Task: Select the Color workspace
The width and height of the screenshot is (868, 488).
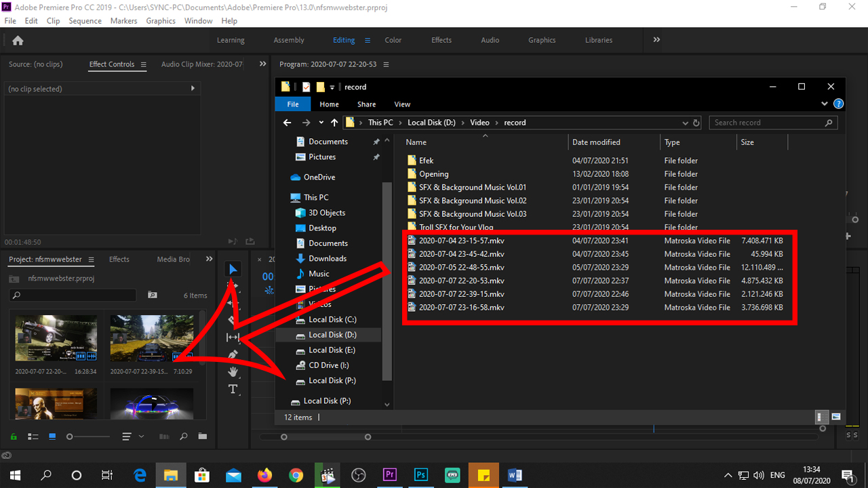Action: coord(393,40)
